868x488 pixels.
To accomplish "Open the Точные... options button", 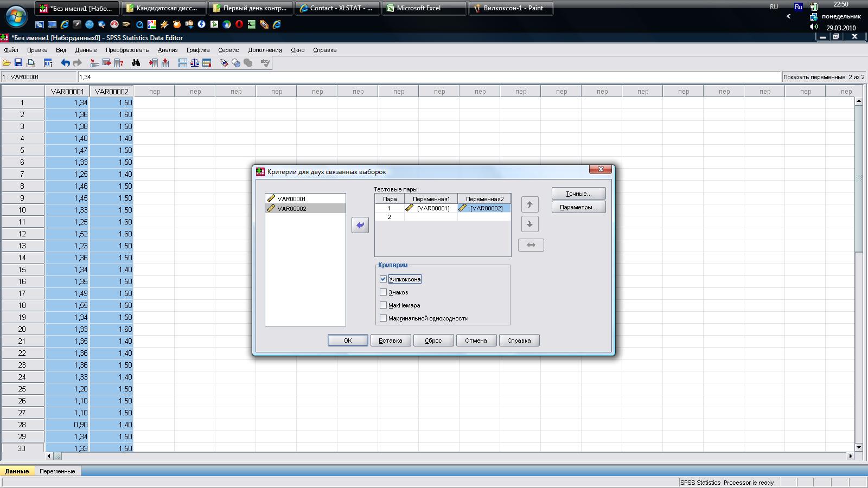I will (578, 194).
